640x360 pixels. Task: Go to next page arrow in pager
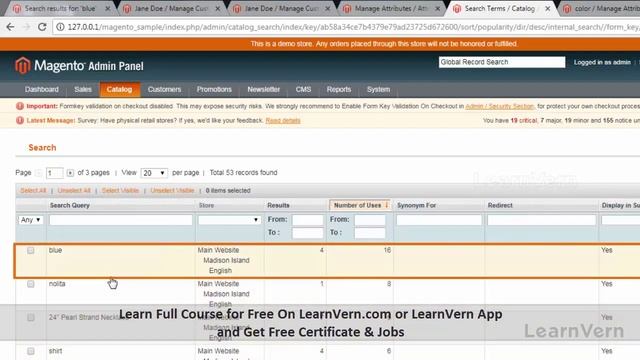(x=70, y=173)
